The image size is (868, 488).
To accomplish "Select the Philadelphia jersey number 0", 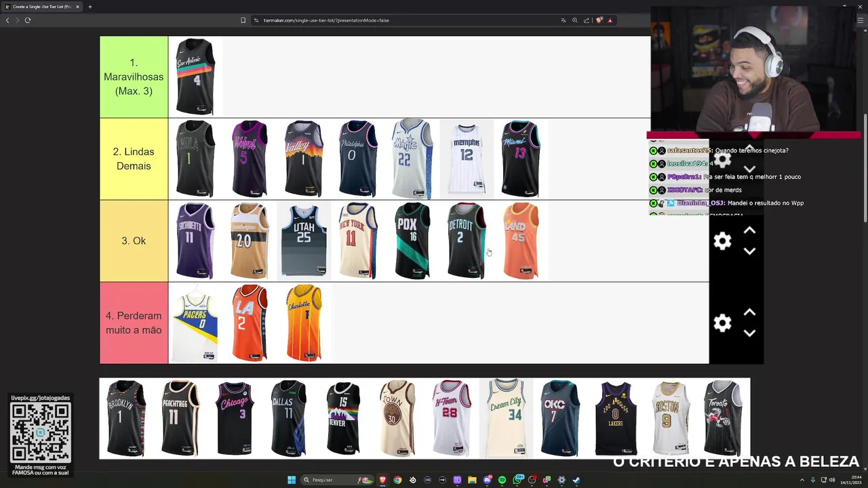I will pos(358,159).
